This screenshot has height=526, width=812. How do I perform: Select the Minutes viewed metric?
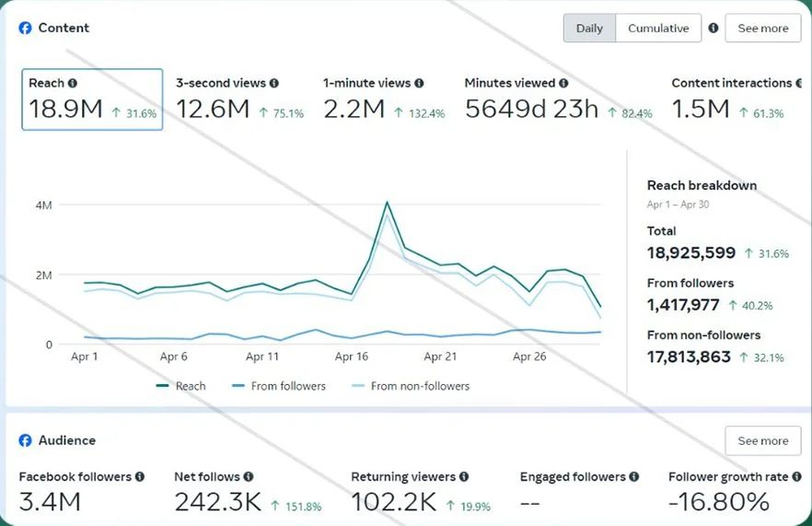coord(558,99)
